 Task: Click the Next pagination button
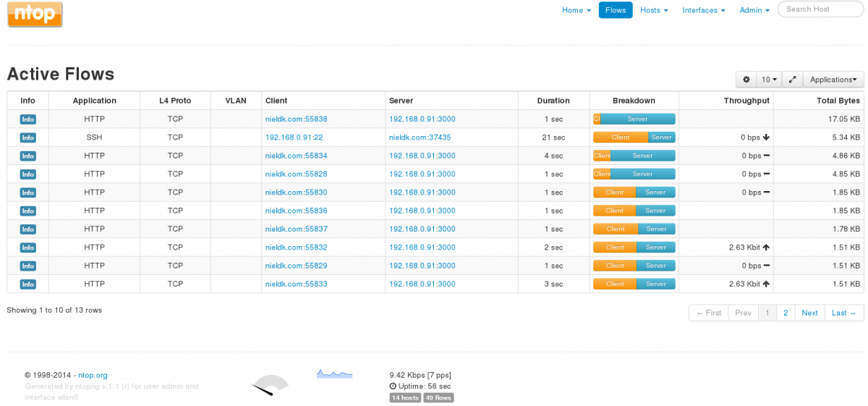tap(809, 313)
